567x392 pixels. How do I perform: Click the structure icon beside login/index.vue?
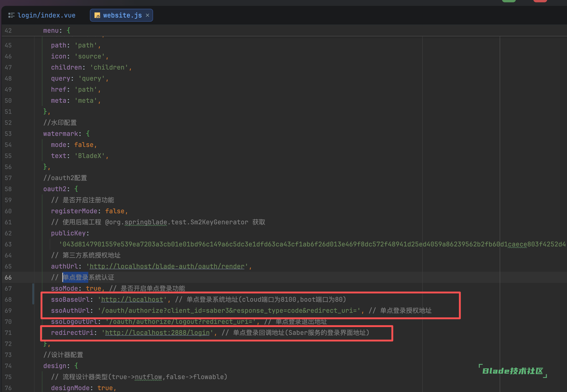pos(11,15)
